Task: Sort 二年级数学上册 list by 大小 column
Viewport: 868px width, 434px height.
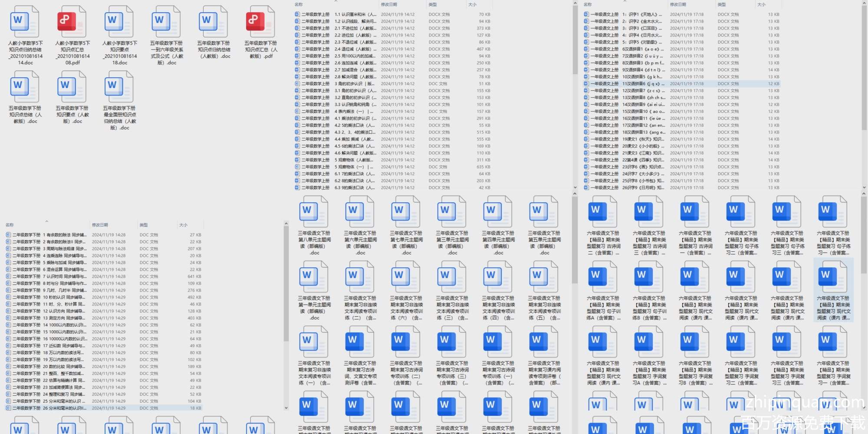Action: click(x=472, y=4)
